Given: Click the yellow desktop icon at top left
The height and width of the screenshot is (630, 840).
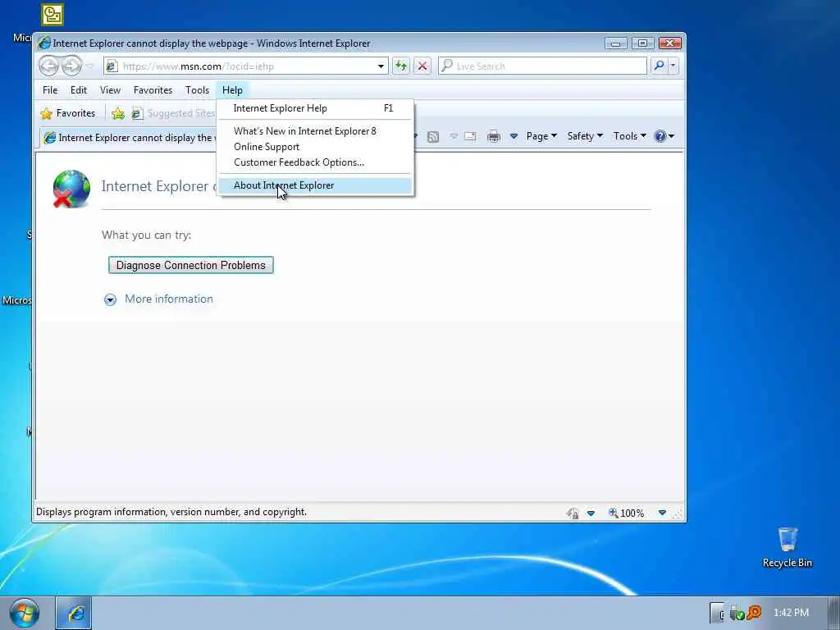Looking at the screenshot, I should click(x=52, y=15).
